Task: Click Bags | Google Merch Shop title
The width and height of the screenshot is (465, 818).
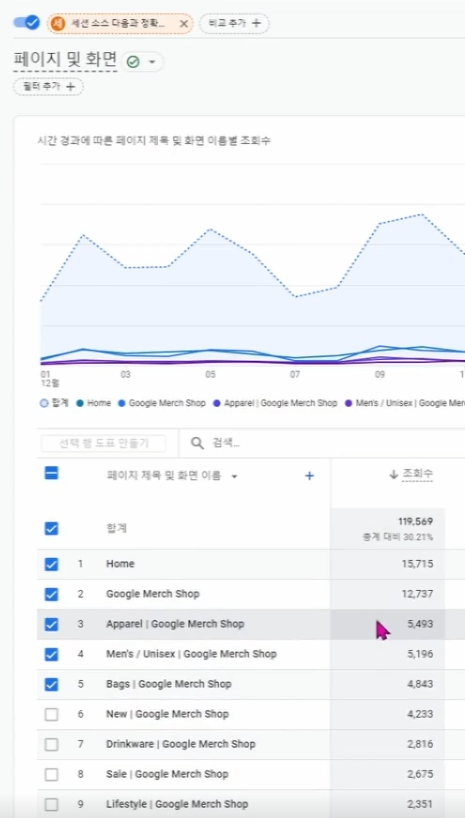Action: click(x=169, y=684)
